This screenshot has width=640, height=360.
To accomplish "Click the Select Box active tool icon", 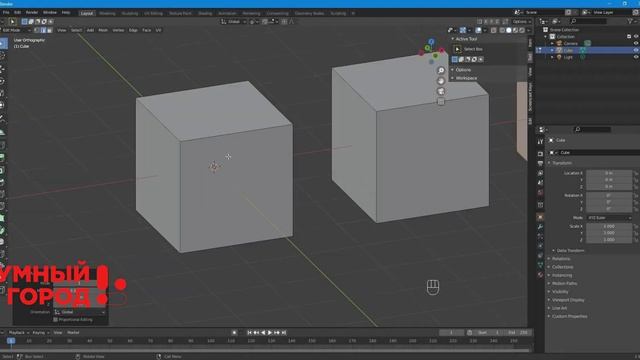I will [458, 49].
